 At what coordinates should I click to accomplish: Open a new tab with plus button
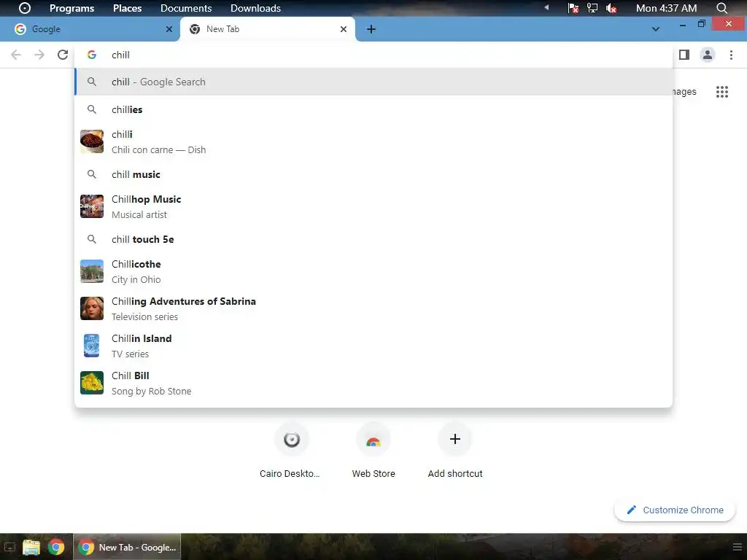371,29
